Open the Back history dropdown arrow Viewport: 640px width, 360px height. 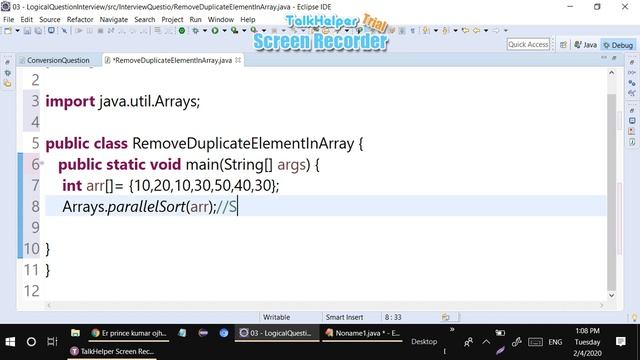click(x=486, y=31)
